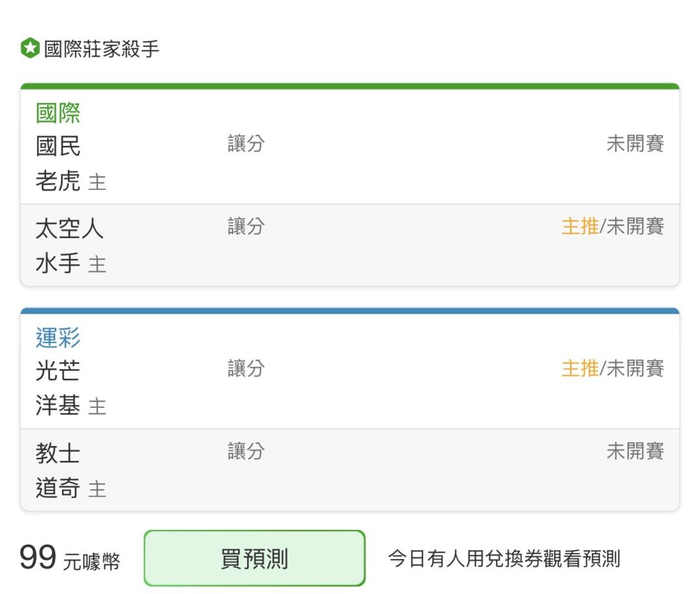700x594 pixels.
Task: Open the 太空人 vs 水手 match row
Action: click(x=350, y=245)
